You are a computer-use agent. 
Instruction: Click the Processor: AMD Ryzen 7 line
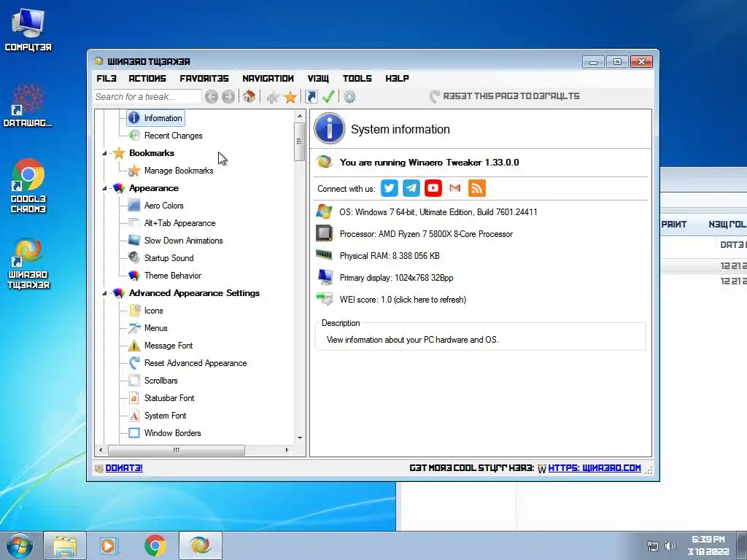[x=426, y=234]
